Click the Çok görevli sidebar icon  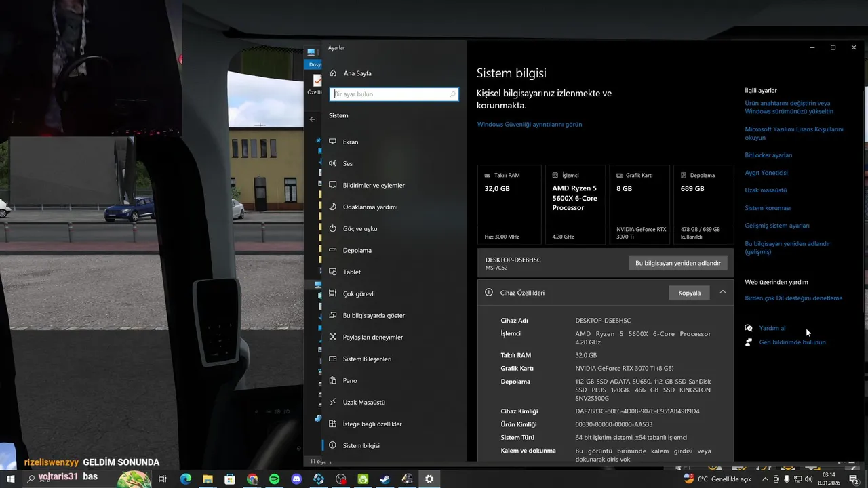point(332,293)
